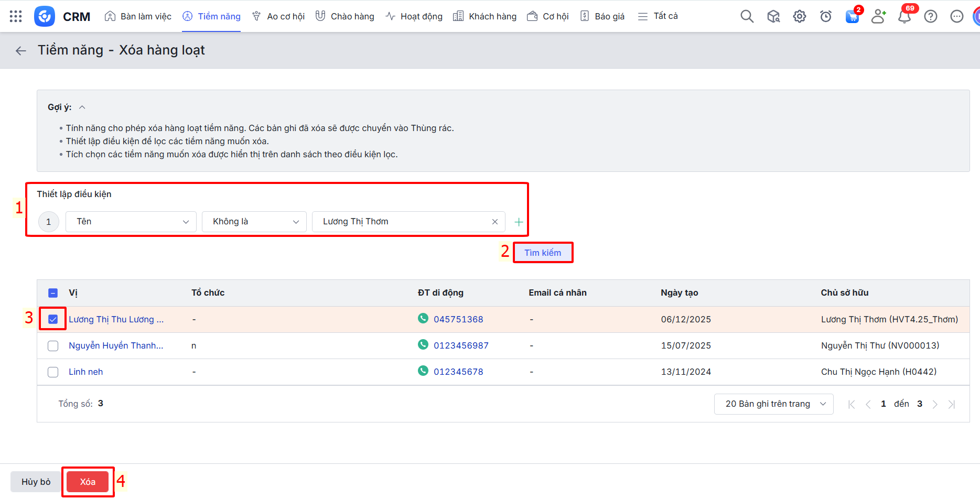The width and height of the screenshot is (980, 499).
Task: Click the add user icon
Action: [x=878, y=16]
